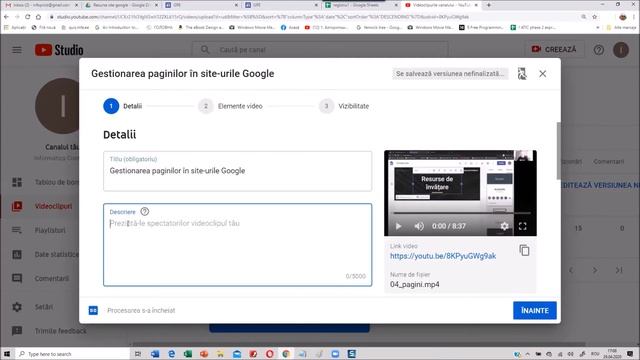Click EDITEAZĂ VERSIUNEA link behind the dialog
This screenshot has width=640, height=360.
pyautogui.click(x=600, y=185)
